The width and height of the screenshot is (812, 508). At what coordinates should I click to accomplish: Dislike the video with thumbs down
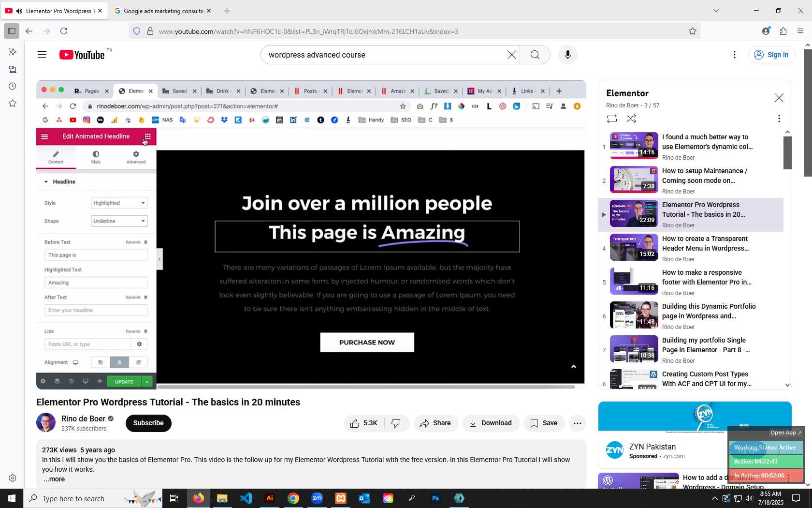pos(396,423)
